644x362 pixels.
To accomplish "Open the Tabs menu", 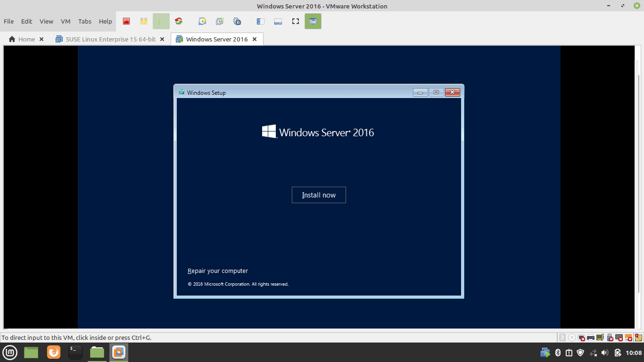I will click(85, 21).
